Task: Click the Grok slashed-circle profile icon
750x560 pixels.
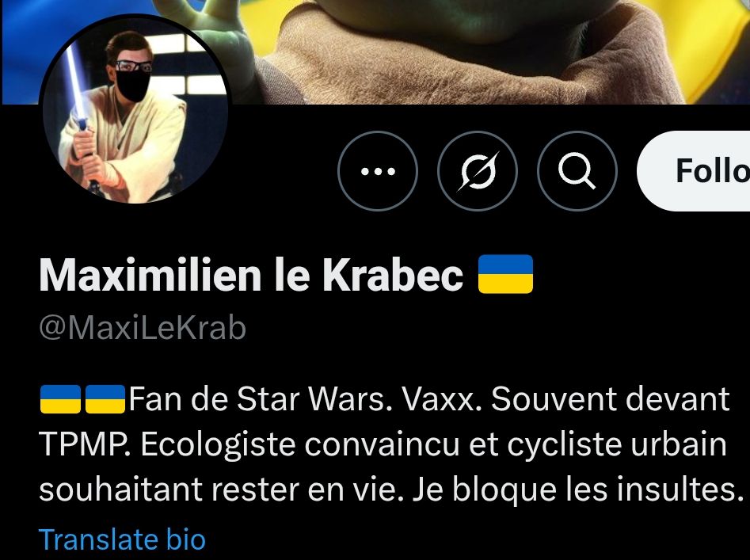Action: (478, 171)
